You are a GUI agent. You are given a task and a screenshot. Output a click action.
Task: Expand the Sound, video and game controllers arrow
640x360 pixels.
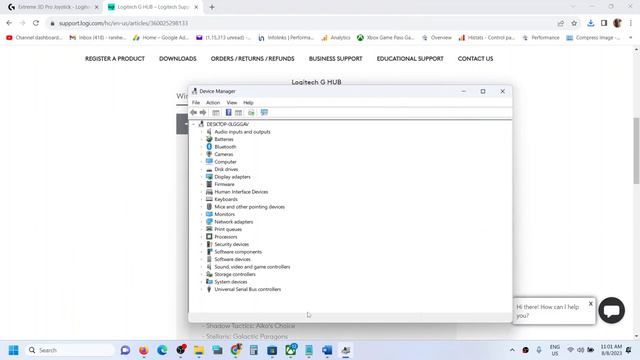tap(201, 267)
